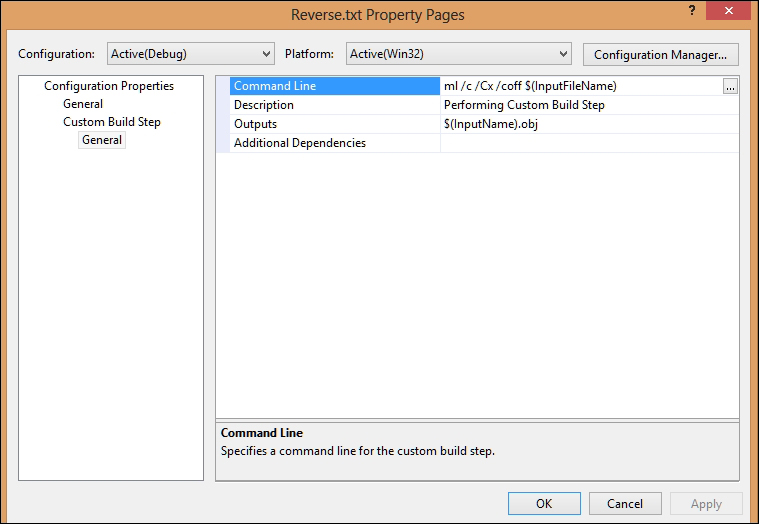The width and height of the screenshot is (759, 524).
Task: Select General under Custom Build Step
Action: [x=102, y=140]
